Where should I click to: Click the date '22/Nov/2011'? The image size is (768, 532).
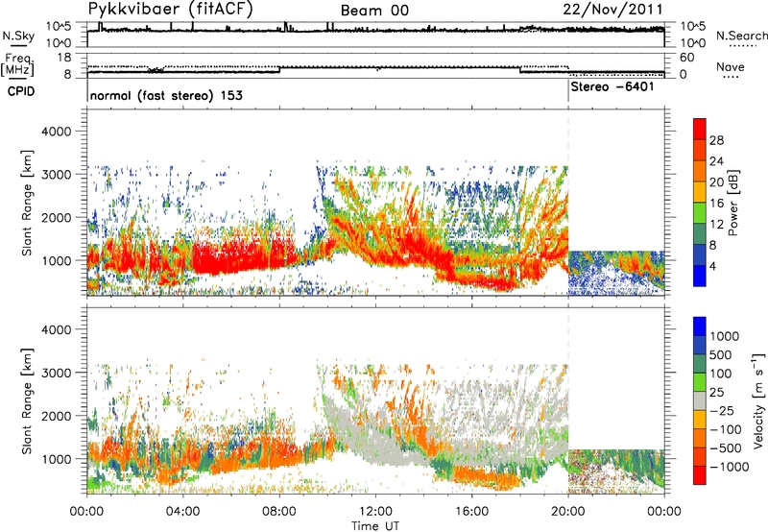(x=612, y=10)
